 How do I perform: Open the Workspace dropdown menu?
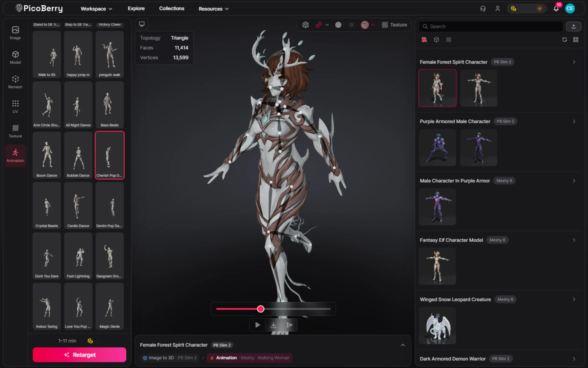click(x=96, y=9)
